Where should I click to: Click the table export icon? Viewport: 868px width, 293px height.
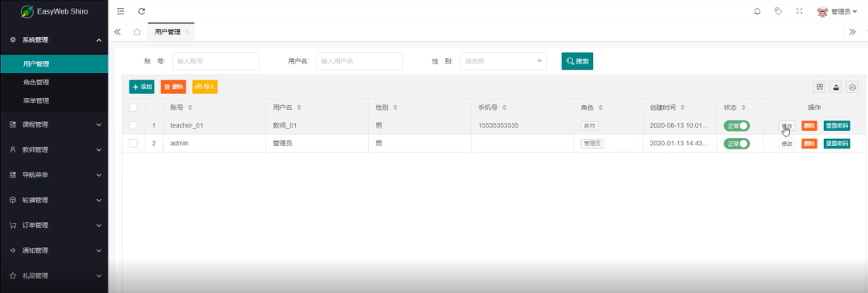(x=836, y=87)
